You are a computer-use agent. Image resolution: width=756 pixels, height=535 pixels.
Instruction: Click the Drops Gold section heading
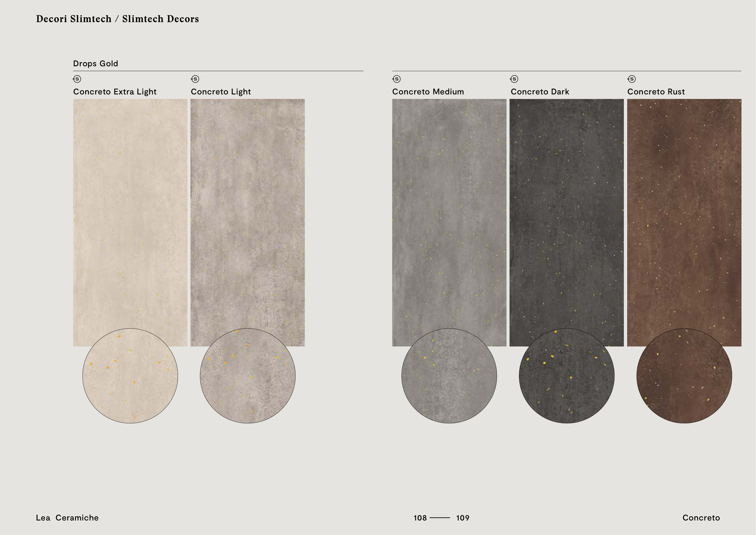[x=96, y=64]
